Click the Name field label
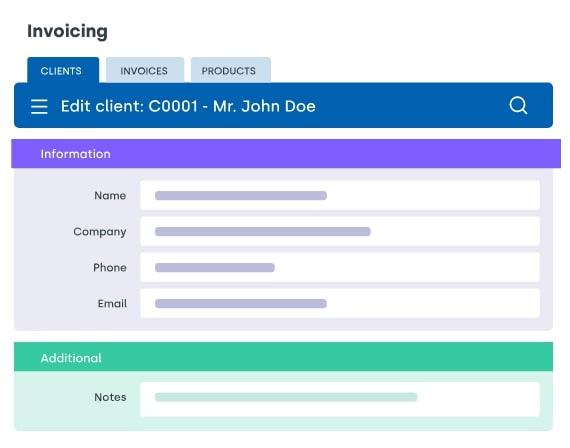This screenshot has height=448, width=570. click(110, 196)
